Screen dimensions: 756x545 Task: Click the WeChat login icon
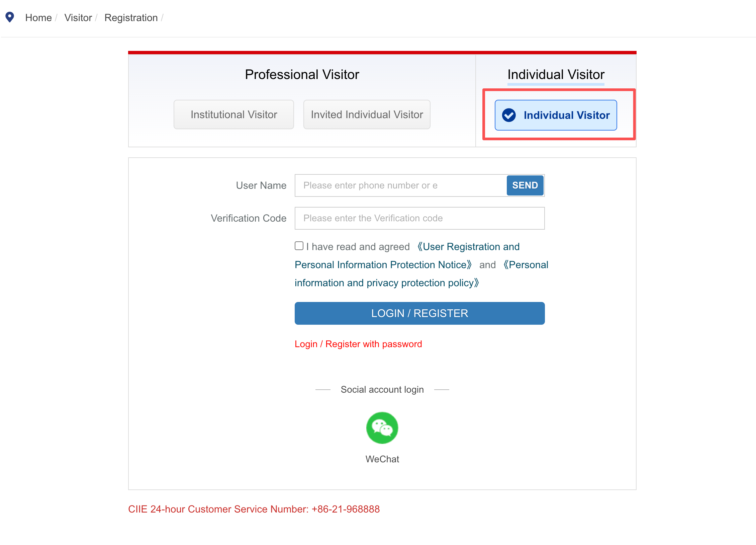tap(382, 427)
